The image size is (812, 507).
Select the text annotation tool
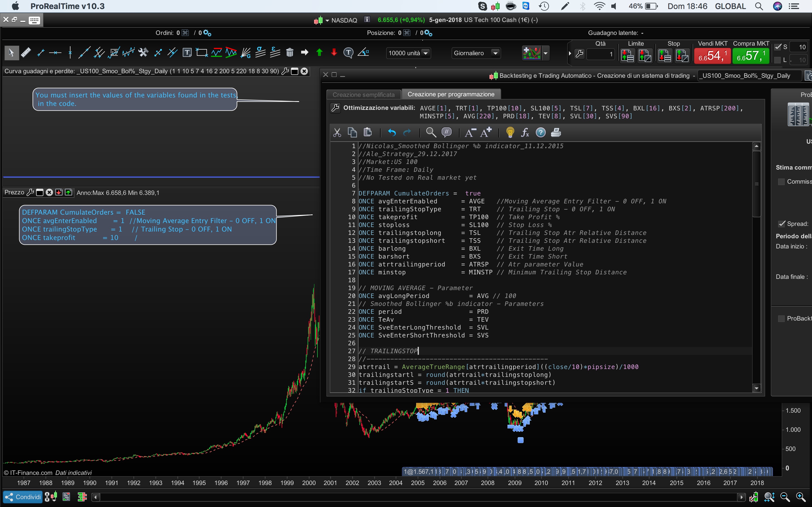(x=187, y=53)
